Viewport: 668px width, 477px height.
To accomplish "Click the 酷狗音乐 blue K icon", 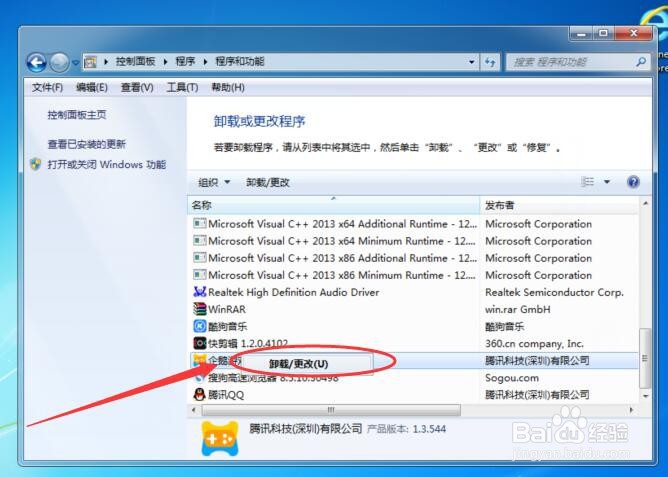I will (x=199, y=326).
